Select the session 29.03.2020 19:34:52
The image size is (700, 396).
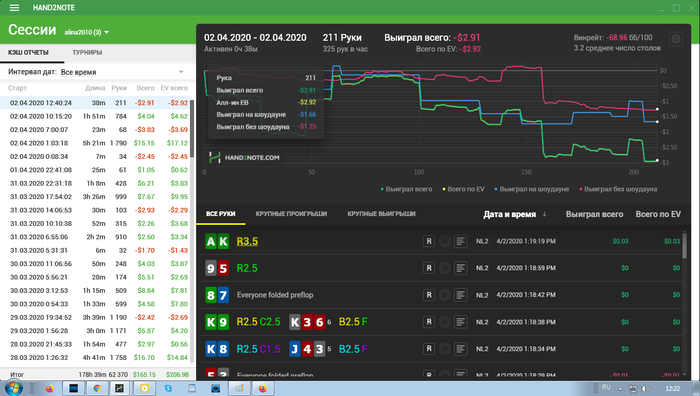pos(95,317)
